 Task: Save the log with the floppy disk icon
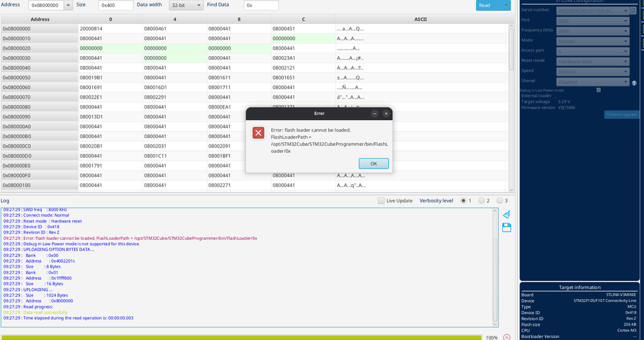pos(507,228)
